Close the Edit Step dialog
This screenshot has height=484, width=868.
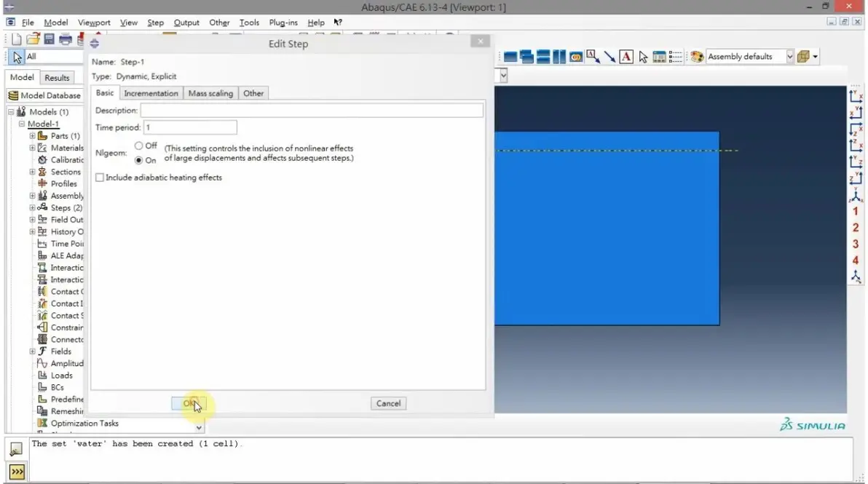480,41
